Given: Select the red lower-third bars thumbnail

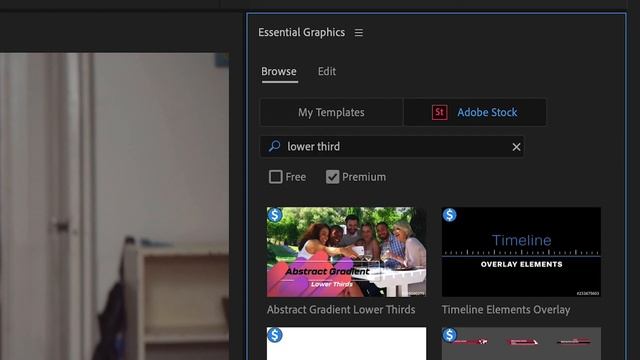Looking at the screenshot, I should [521, 343].
